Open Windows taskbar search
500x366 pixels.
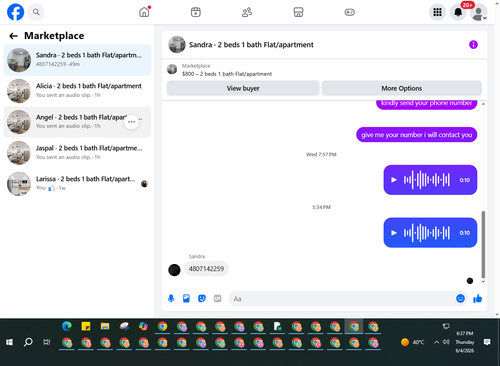pyautogui.click(x=28, y=342)
